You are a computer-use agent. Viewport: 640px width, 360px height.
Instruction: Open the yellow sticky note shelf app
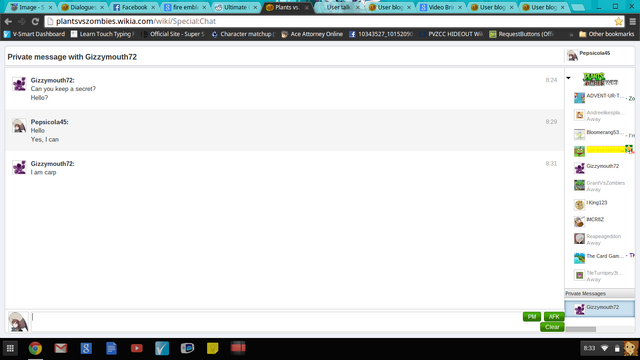pos(213,348)
